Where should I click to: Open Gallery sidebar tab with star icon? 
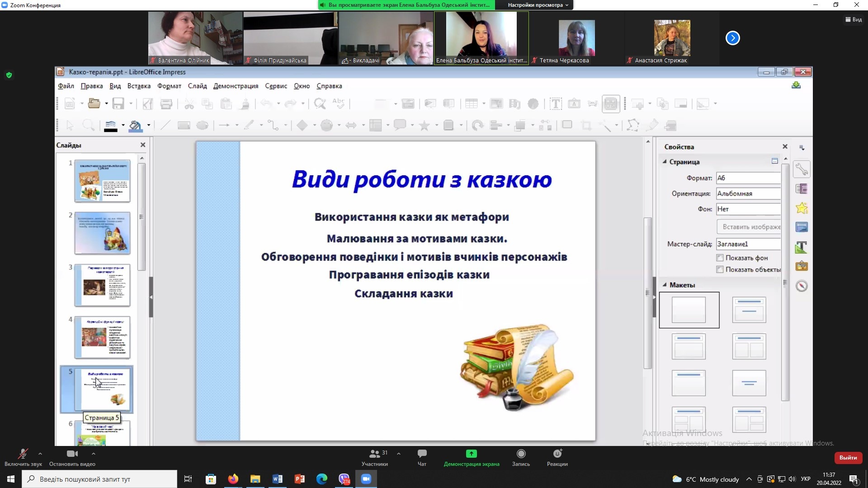tap(802, 208)
